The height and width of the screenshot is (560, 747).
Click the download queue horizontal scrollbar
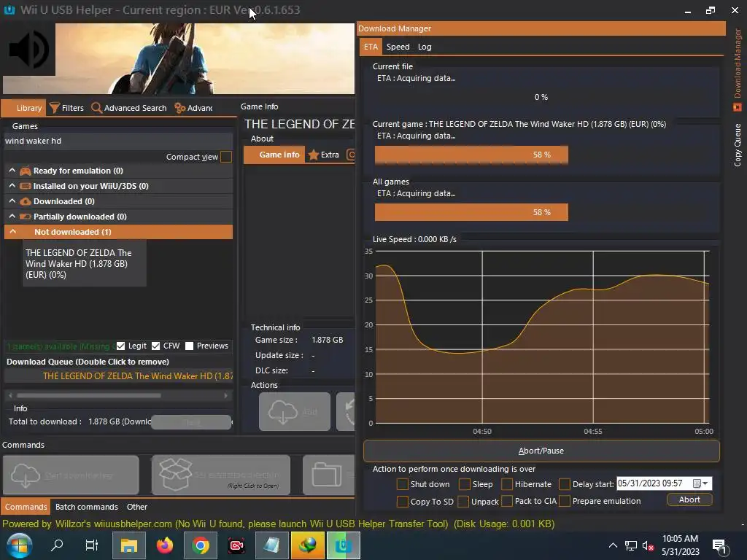click(x=117, y=395)
